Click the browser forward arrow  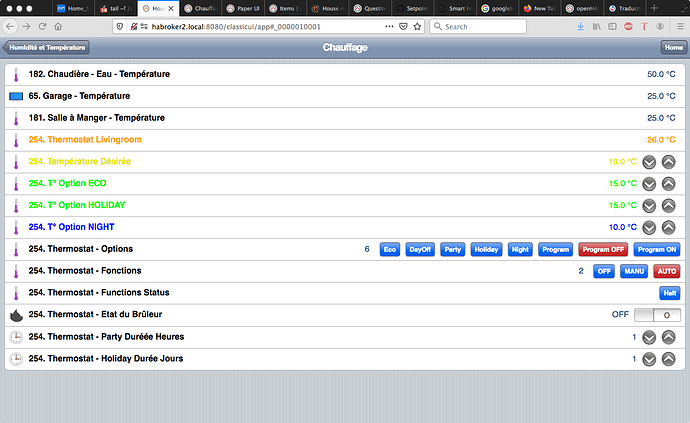26,26
